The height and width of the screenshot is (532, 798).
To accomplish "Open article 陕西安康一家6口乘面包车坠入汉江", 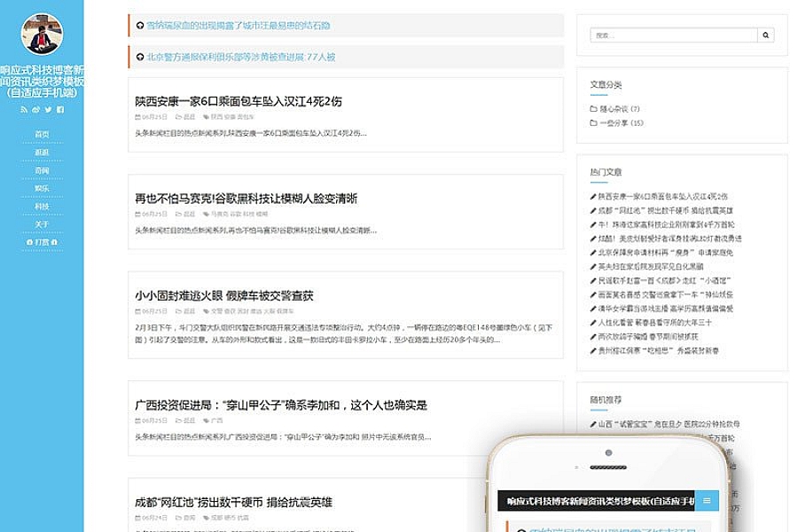I will pyautogui.click(x=238, y=101).
